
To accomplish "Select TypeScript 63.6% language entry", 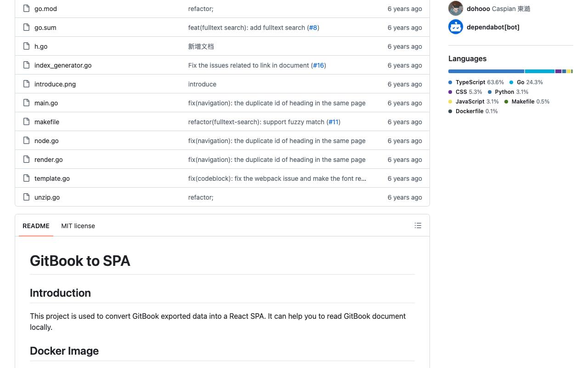I will tap(476, 82).
